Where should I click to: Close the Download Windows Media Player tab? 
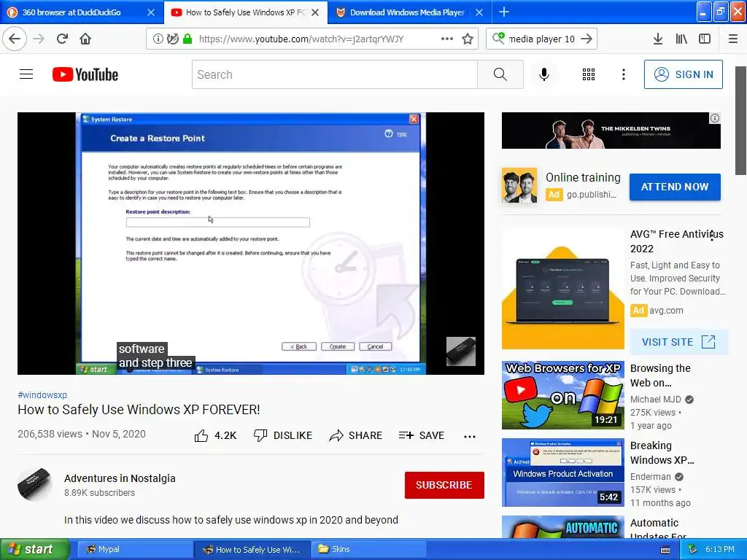(479, 12)
